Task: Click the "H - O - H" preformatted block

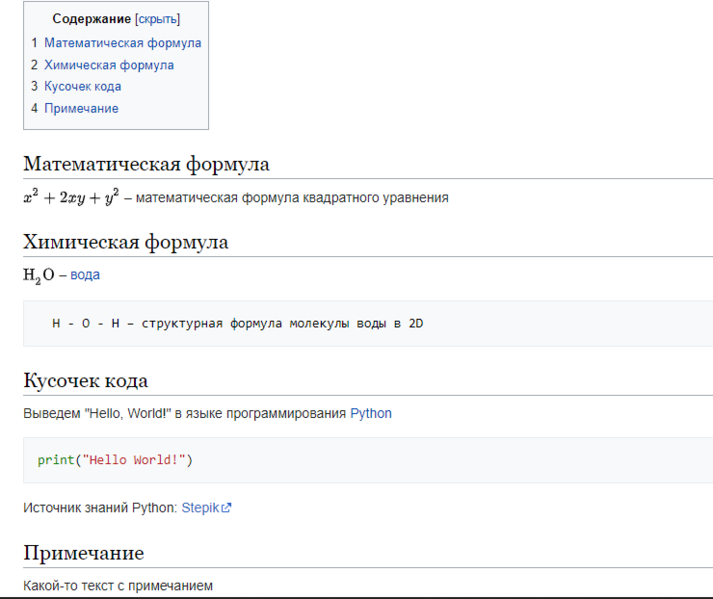Action: pyautogui.click(x=237, y=324)
